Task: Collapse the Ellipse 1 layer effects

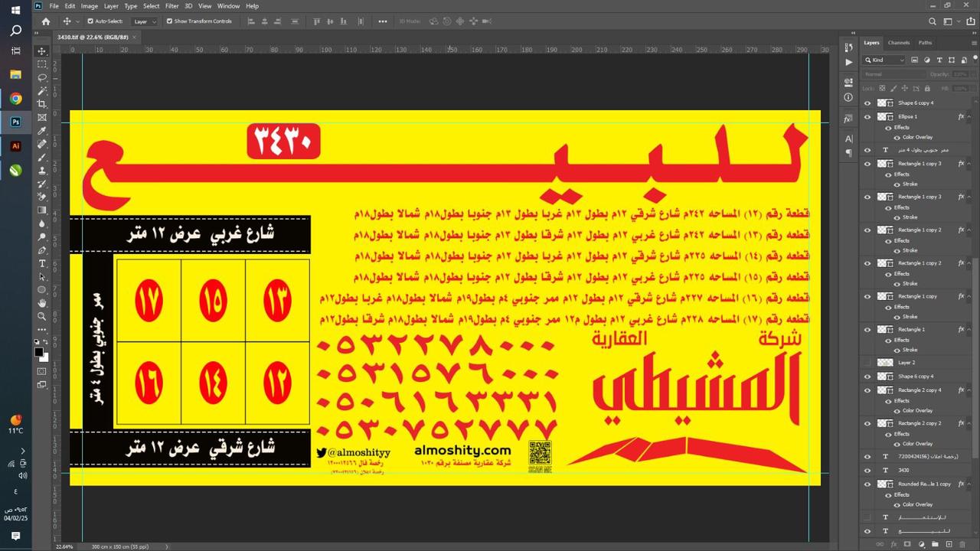Action: pyautogui.click(x=969, y=117)
